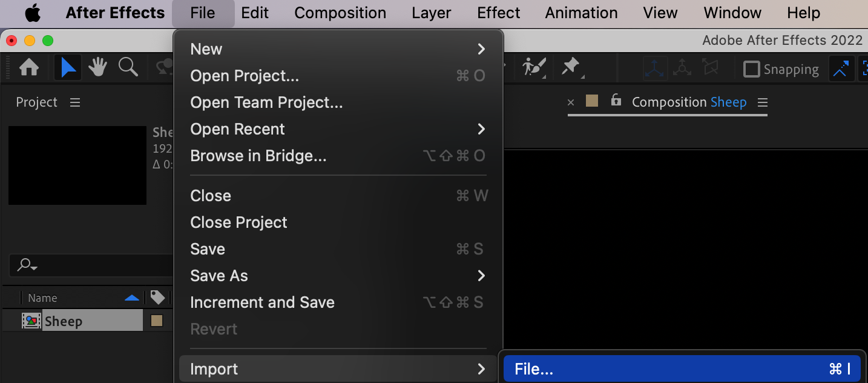The height and width of the screenshot is (383, 868).
Task: Open the Composition menu in menu bar
Action: (x=340, y=13)
